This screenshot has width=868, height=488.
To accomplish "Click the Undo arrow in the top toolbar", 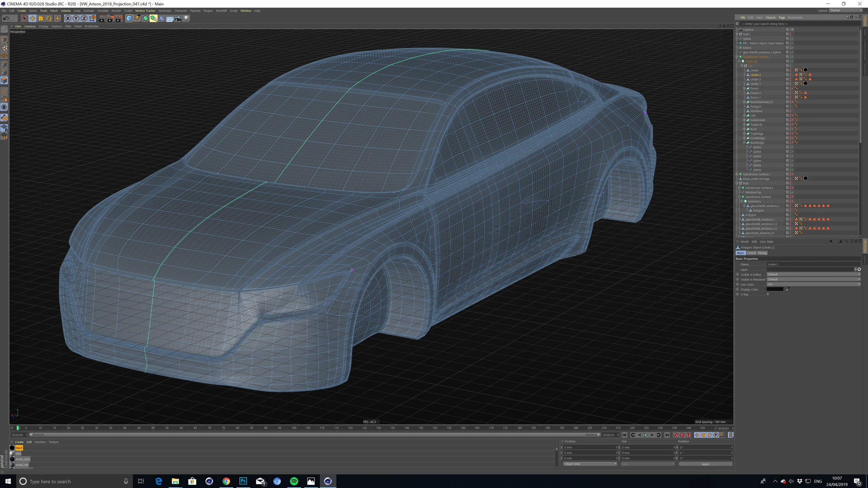I will coord(6,18).
